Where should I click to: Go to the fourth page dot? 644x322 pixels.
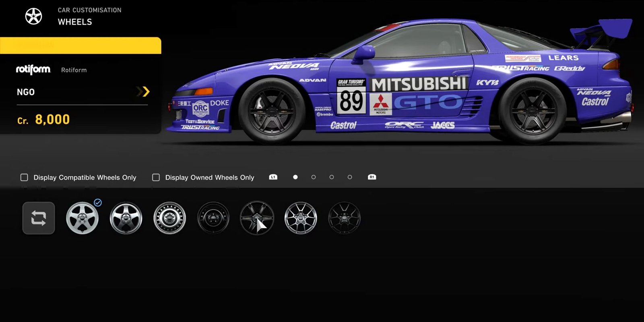click(x=350, y=177)
